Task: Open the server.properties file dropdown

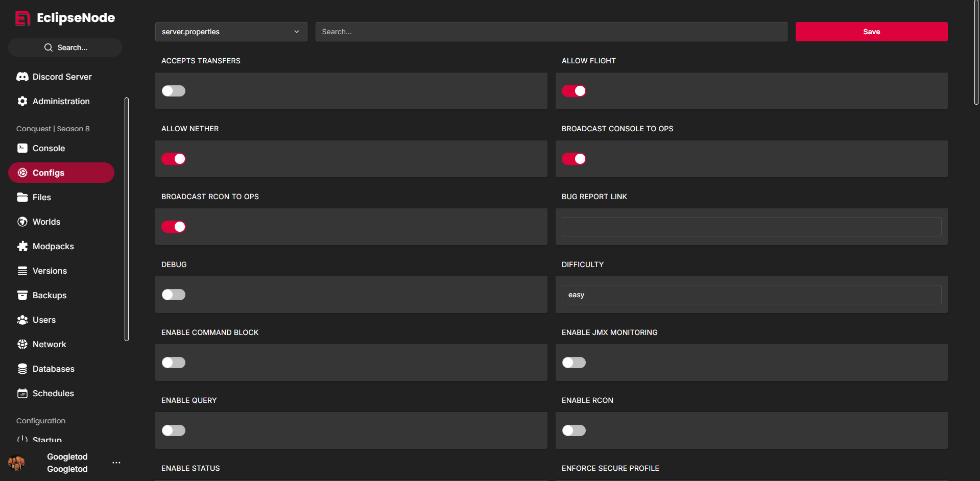Action: [231, 32]
